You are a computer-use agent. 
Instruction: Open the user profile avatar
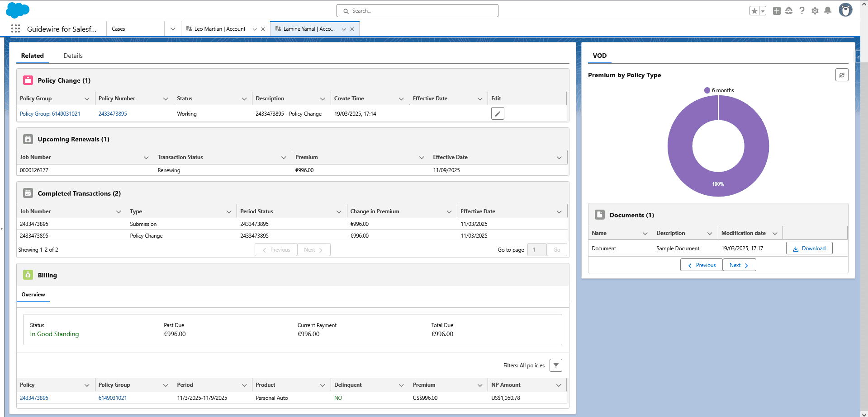point(845,10)
